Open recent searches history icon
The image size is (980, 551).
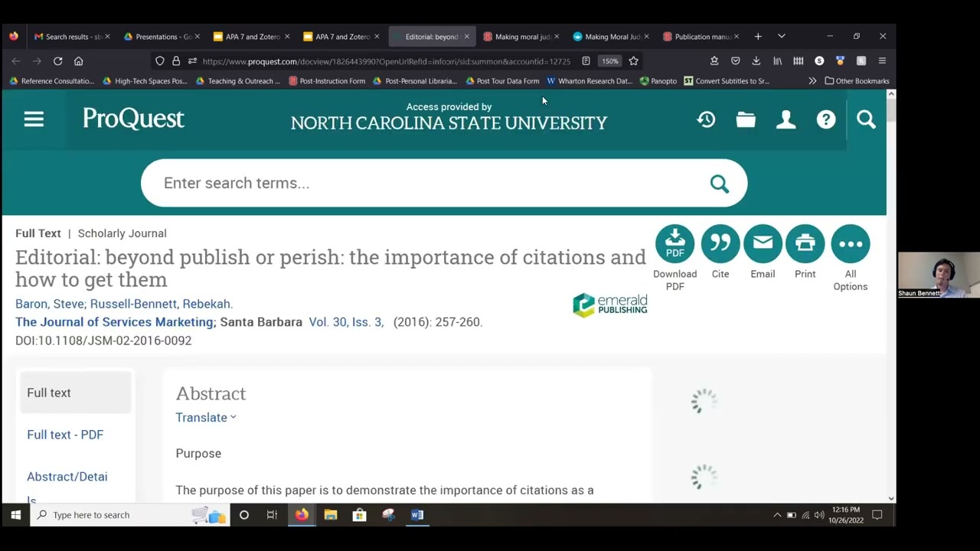tap(706, 119)
